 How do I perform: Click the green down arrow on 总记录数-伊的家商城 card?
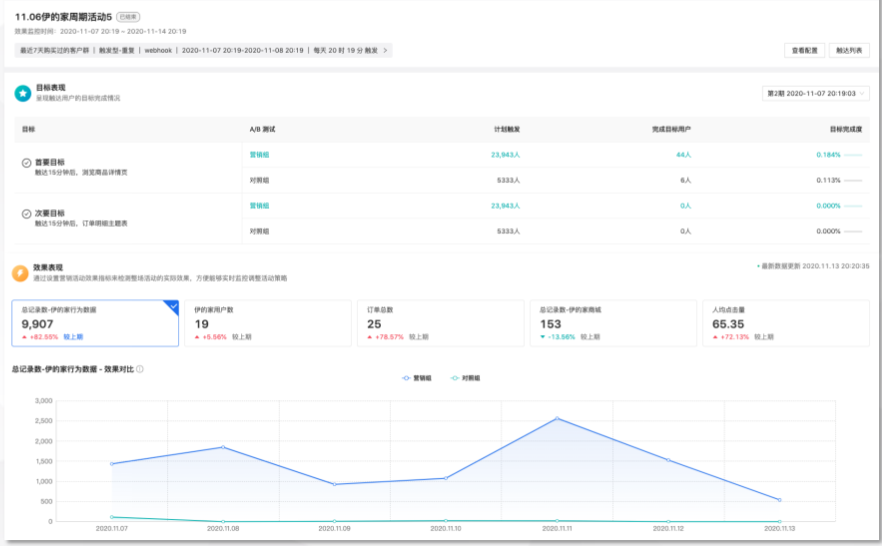(542, 337)
